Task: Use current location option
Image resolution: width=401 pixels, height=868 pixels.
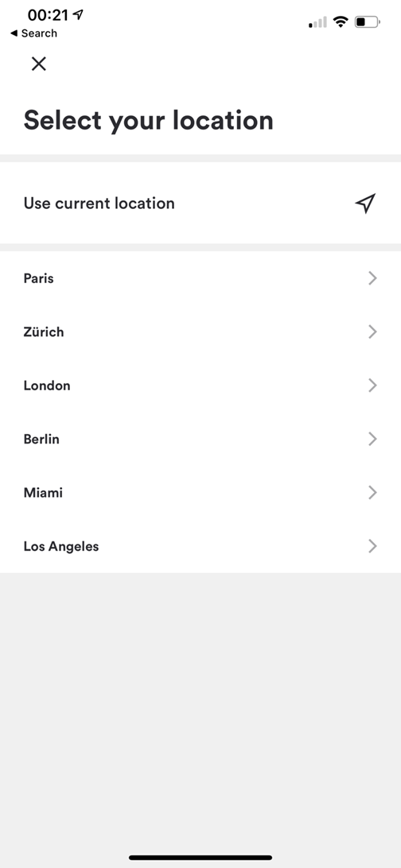Action: click(x=200, y=203)
